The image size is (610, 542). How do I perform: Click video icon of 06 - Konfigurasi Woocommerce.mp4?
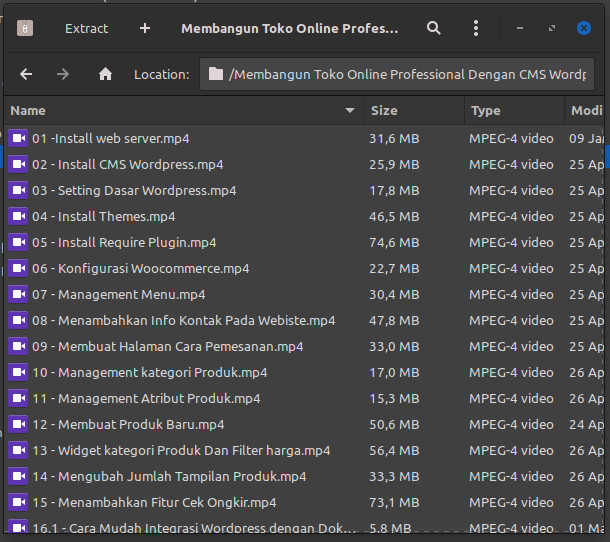pyautogui.click(x=18, y=268)
